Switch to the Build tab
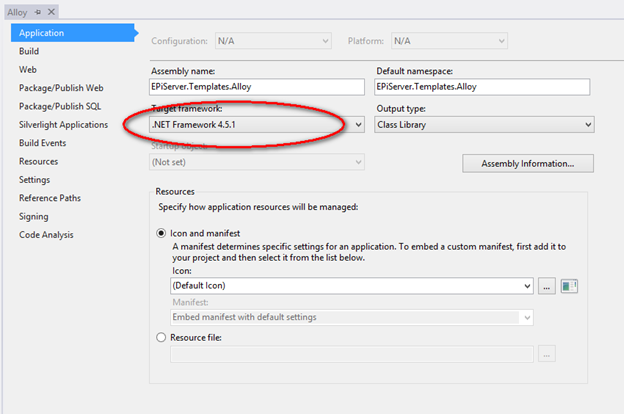This screenshot has height=414, width=624. [x=30, y=51]
